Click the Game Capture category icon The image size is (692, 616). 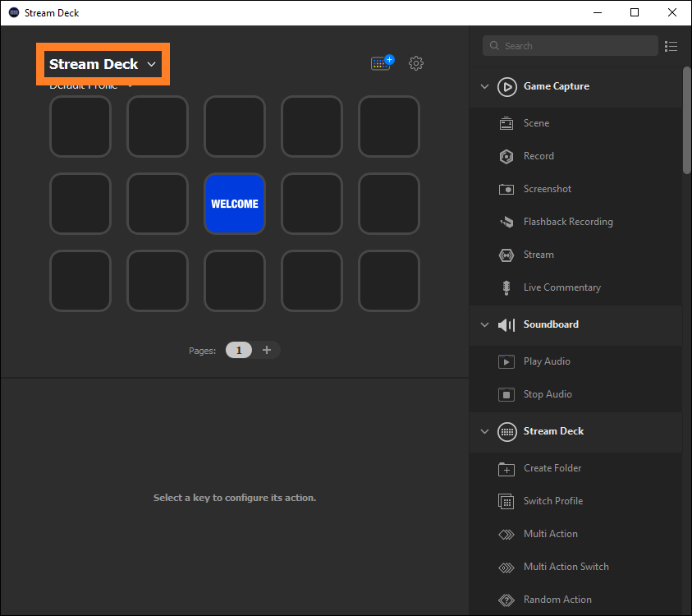[x=507, y=86]
